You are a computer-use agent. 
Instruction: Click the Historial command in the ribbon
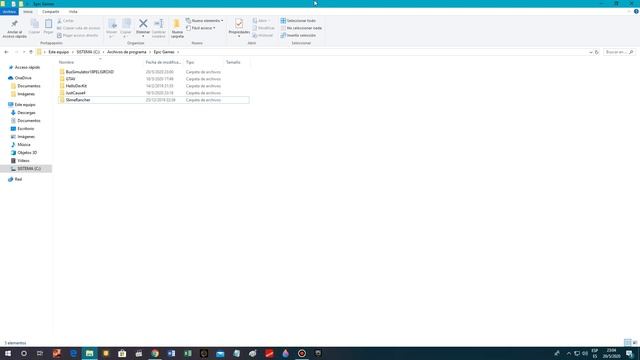point(262,36)
